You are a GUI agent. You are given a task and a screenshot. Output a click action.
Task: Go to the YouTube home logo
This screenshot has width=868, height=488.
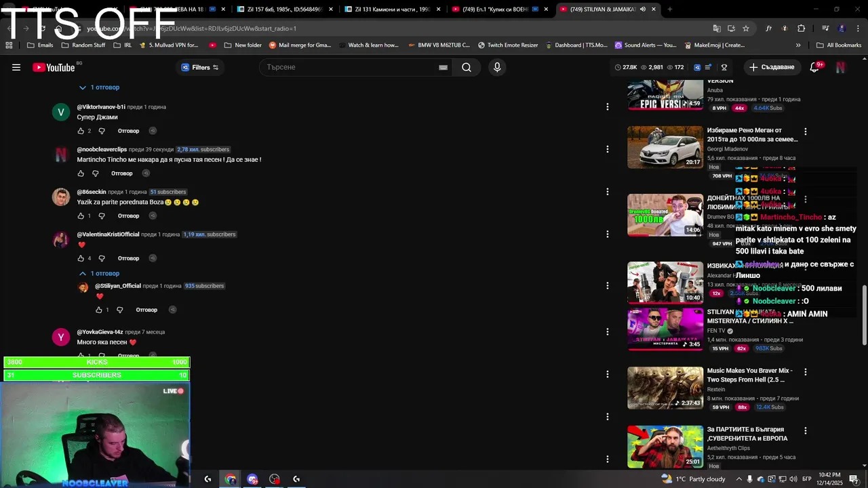(54, 67)
